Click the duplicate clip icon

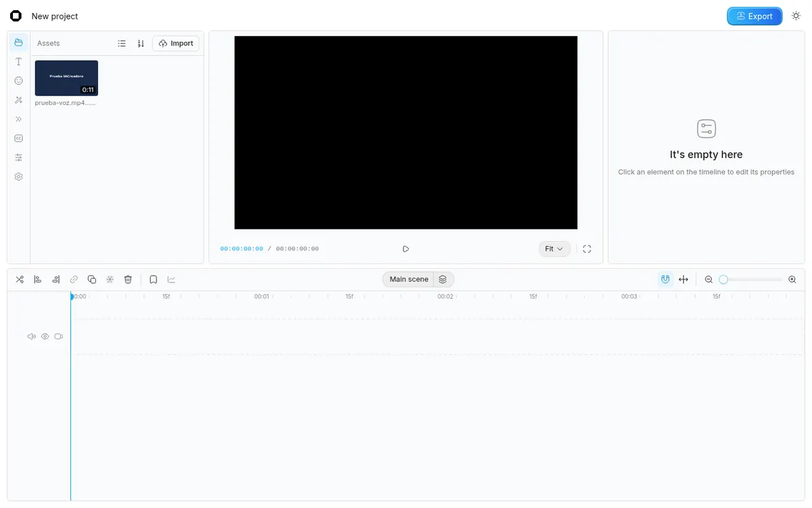(x=92, y=279)
